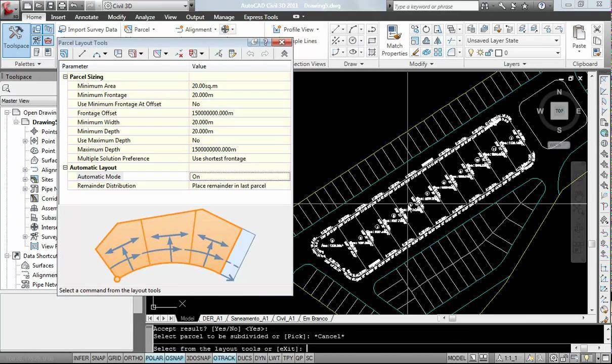Open the Analyze ribbon tab

point(145,17)
